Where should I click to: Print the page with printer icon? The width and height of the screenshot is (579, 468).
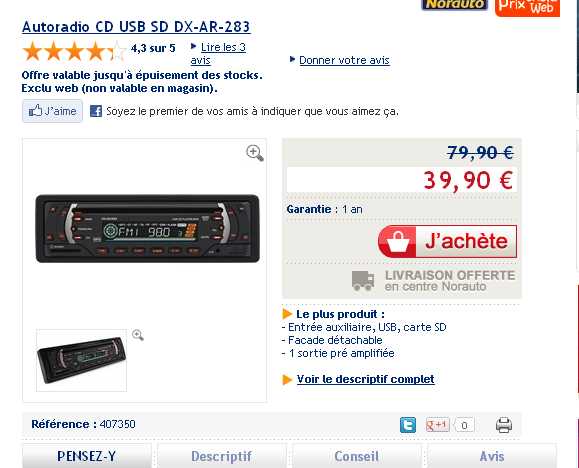pyautogui.click(x=504, y=425)
